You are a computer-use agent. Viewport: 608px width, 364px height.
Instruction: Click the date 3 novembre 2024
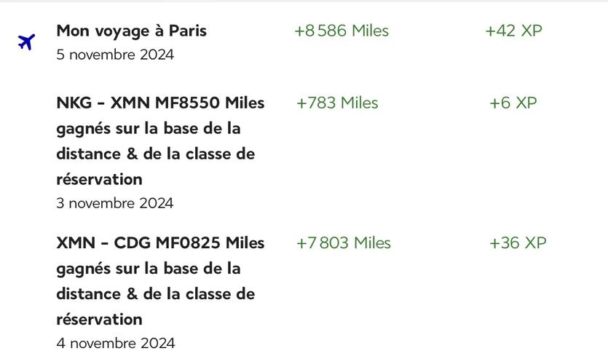pyautogui.click(x=115, y=203)
